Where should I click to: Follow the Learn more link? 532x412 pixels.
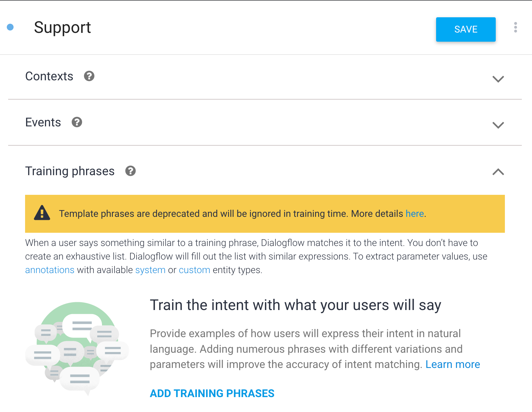coord(453,364)
